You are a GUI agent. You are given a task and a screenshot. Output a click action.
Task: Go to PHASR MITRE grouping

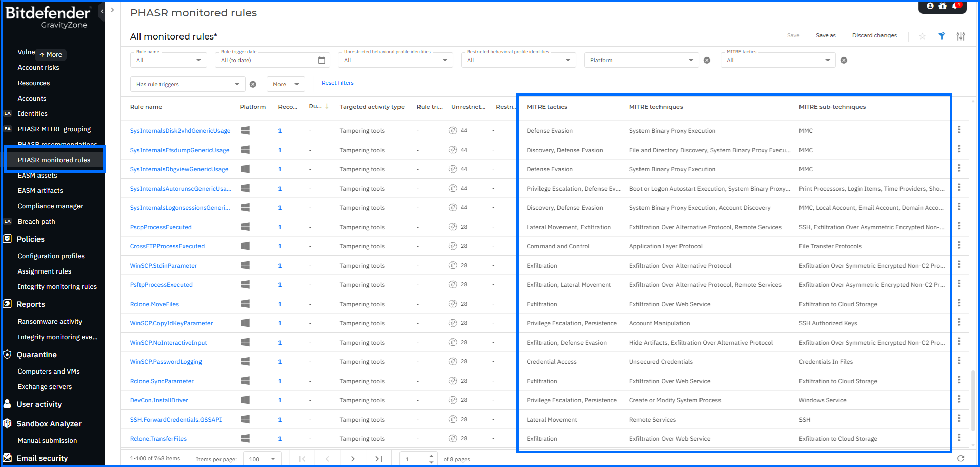click(x=54, y=129)
